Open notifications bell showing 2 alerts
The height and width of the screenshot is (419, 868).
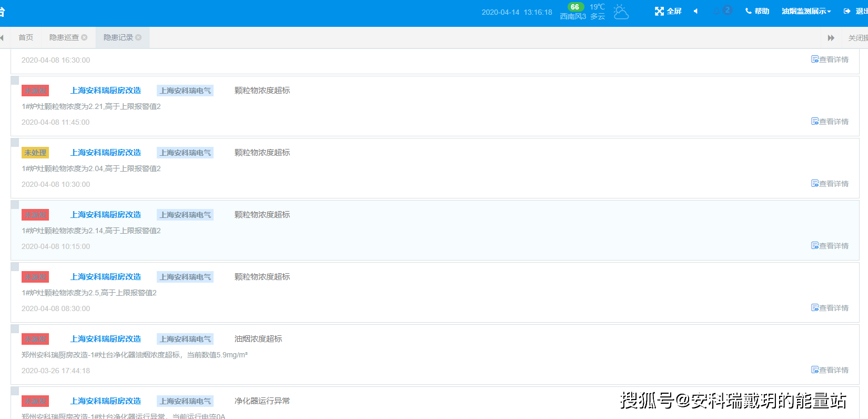point(722,11)
